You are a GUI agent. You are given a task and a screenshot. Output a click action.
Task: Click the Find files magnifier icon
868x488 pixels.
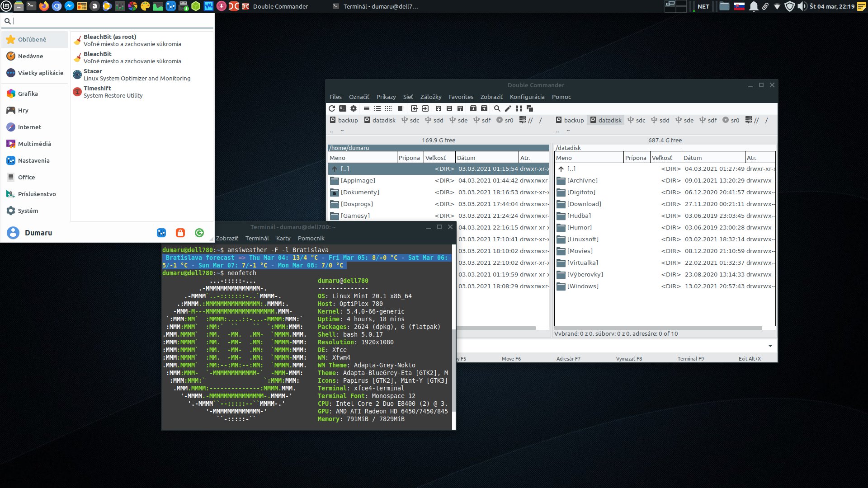point(497,108)
